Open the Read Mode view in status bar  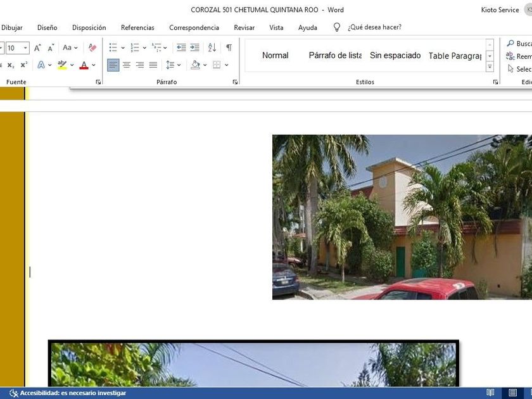coord(490,393)
